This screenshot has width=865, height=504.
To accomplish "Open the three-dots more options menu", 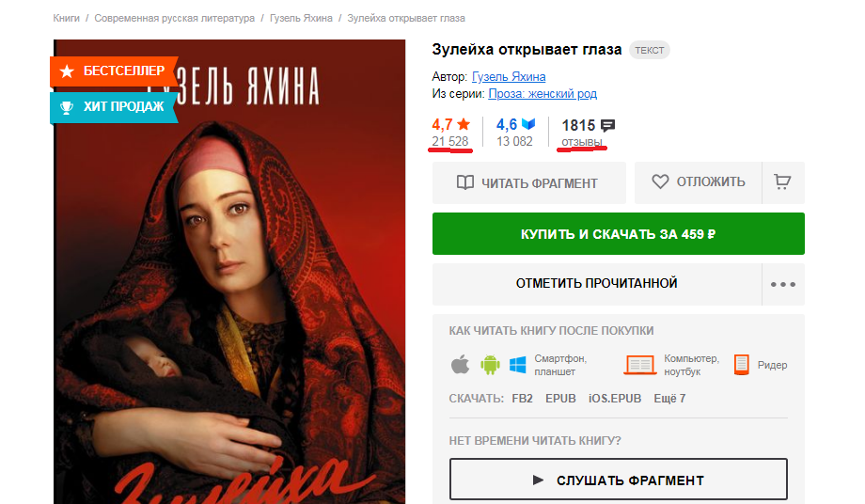I will pos(783,285).
